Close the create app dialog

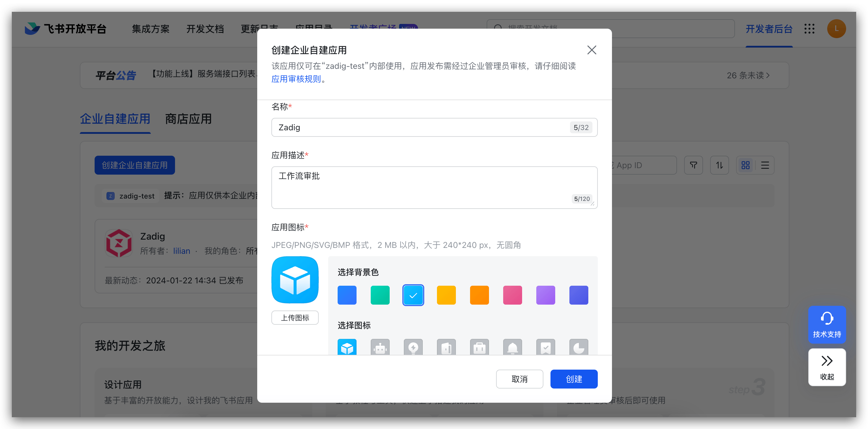(x=591, y=50)
